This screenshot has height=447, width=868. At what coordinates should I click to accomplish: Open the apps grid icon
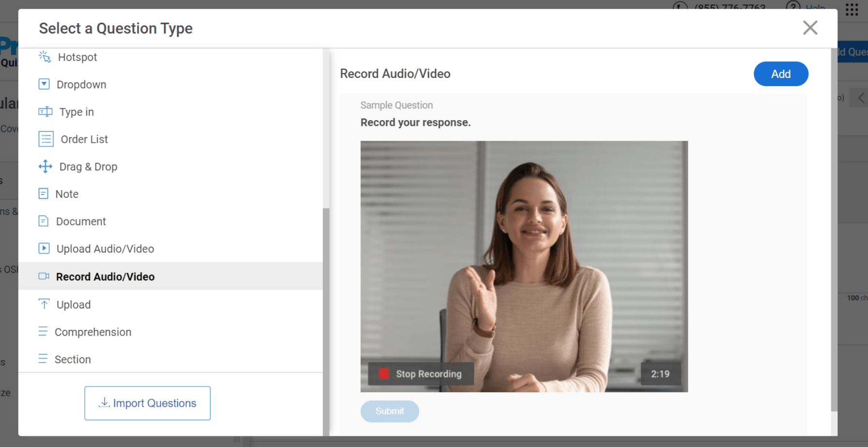[x=852, y=10]
